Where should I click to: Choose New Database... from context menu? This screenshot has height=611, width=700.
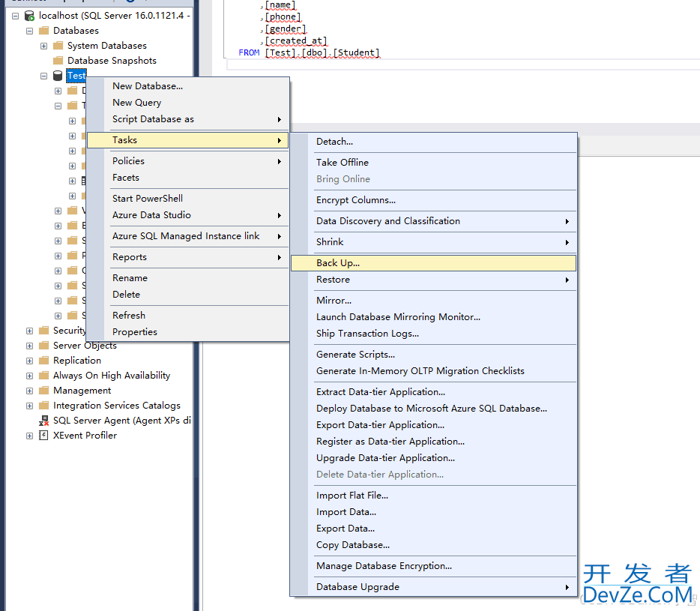[x=187, y=85]
